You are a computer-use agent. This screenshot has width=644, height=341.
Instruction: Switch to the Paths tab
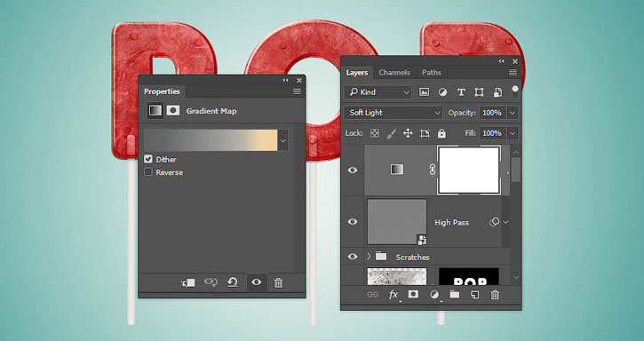431,73
